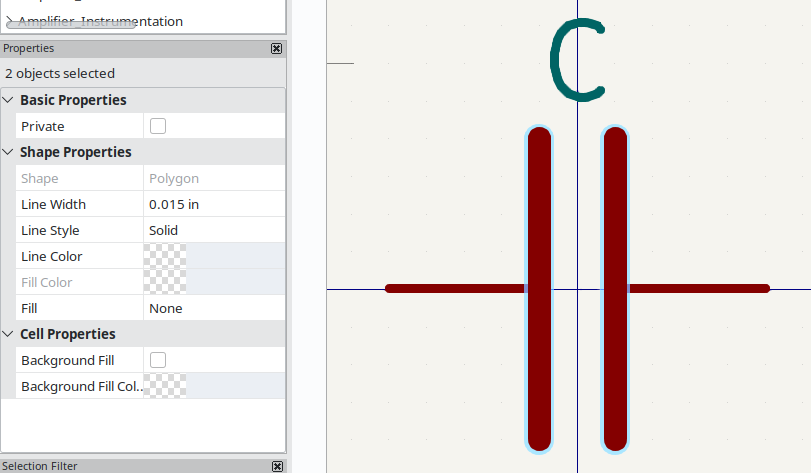Select the right capacitor plate
This screenshot has height=473, width=811.
point(615,289)
